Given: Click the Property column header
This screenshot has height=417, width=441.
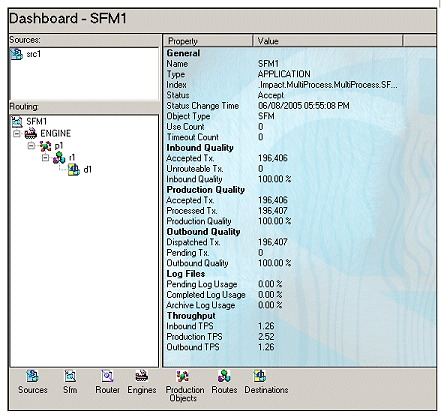Looking at the screenshot, I should [208, 41].
